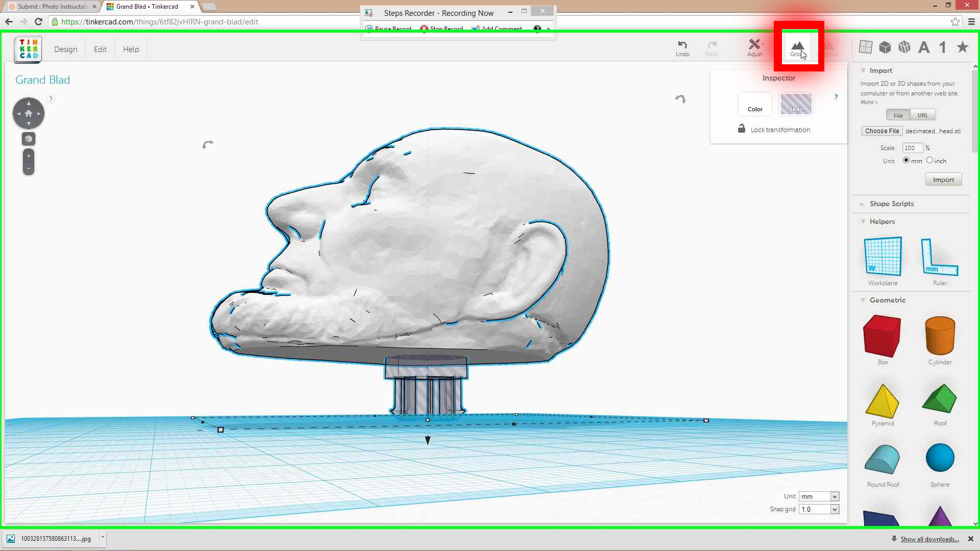Open the Edit menu
The width and height of the screenshot is (980, 551).
point(100,49)
